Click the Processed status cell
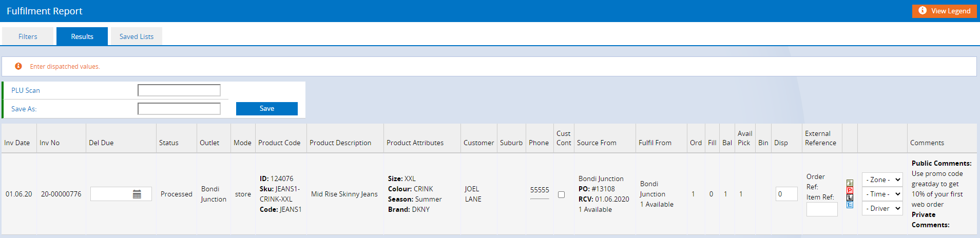 tap(177, 194)
